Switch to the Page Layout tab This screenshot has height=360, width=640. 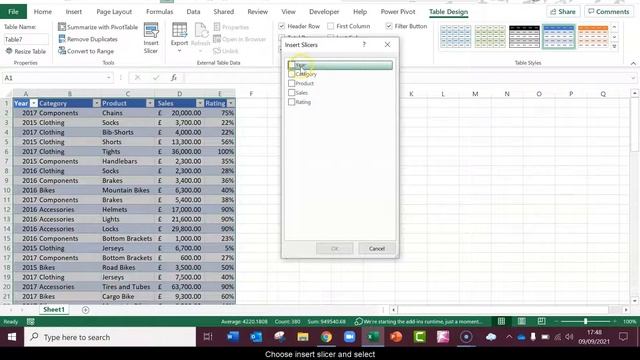(114, 12)
